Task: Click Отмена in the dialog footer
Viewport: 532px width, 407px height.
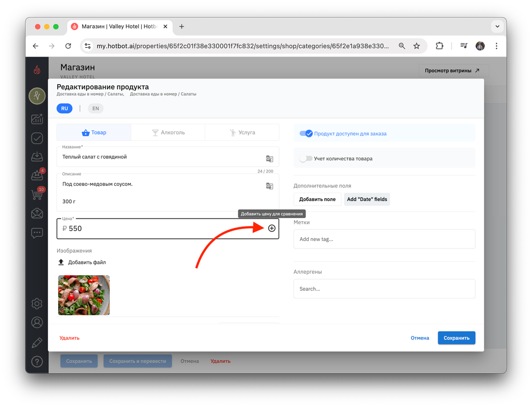Action: pyautogui.click(x=420, y=338)
